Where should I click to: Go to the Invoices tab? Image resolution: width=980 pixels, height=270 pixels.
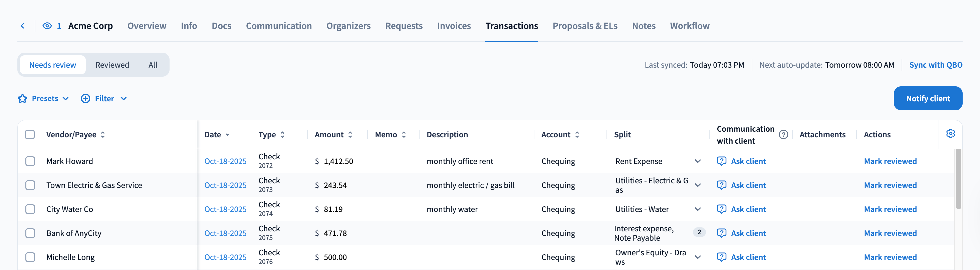click(x=454, y=26)
